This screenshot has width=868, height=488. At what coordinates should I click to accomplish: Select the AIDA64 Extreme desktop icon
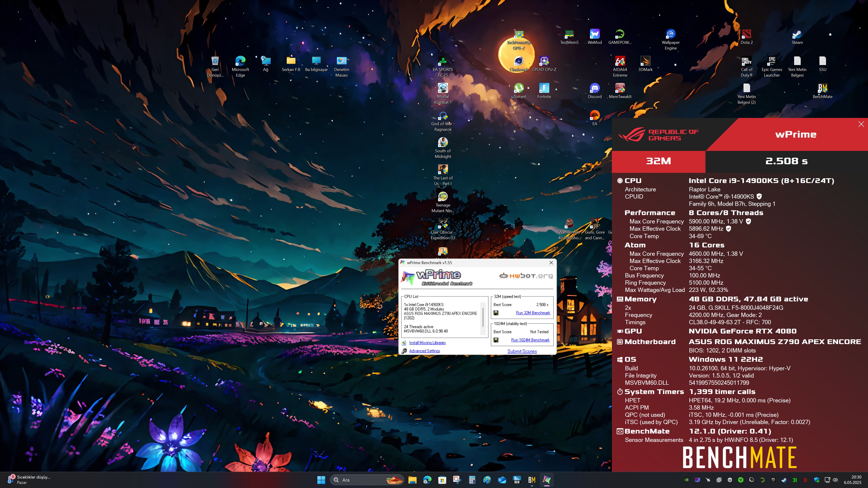point(620,67)
